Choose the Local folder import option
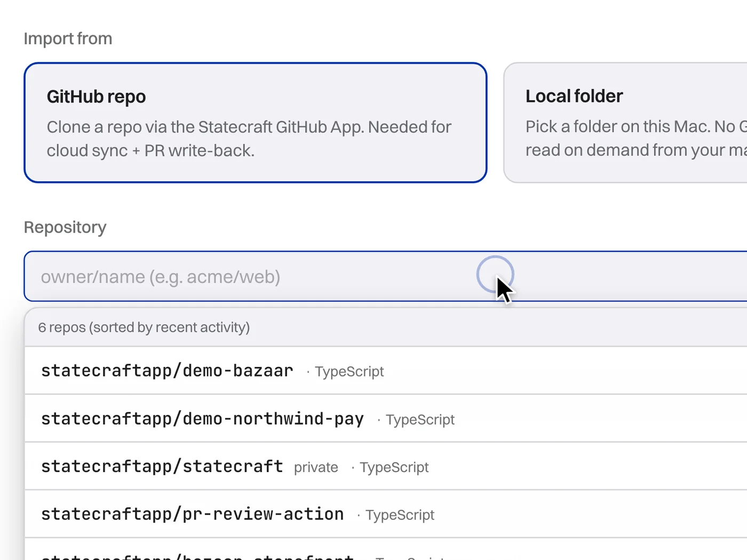Screen dimensions: 747x560 point(625,123)
